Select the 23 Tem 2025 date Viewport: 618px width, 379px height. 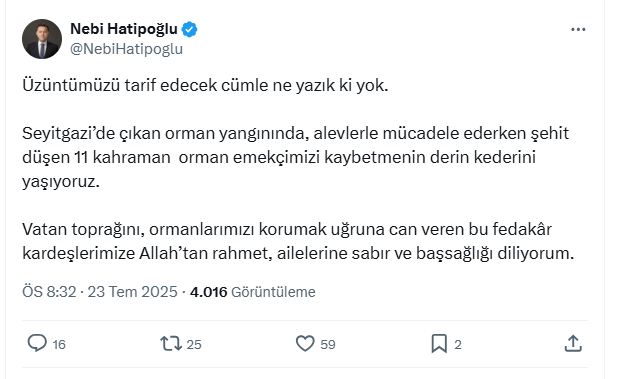[132, 292]
